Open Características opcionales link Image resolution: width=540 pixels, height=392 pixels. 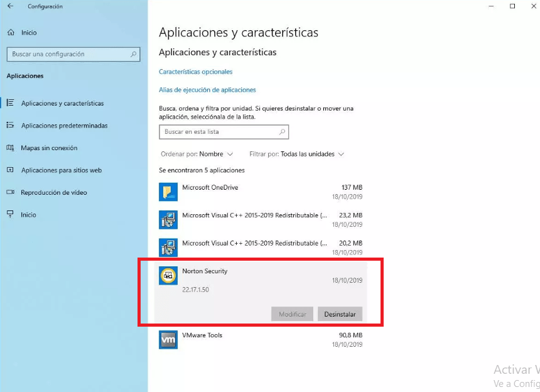[x=196, y=72]
